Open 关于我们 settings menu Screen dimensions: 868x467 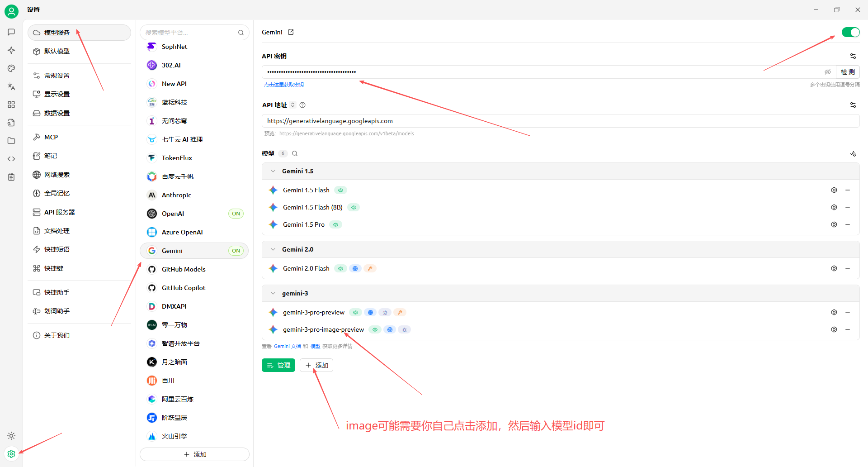79,335
